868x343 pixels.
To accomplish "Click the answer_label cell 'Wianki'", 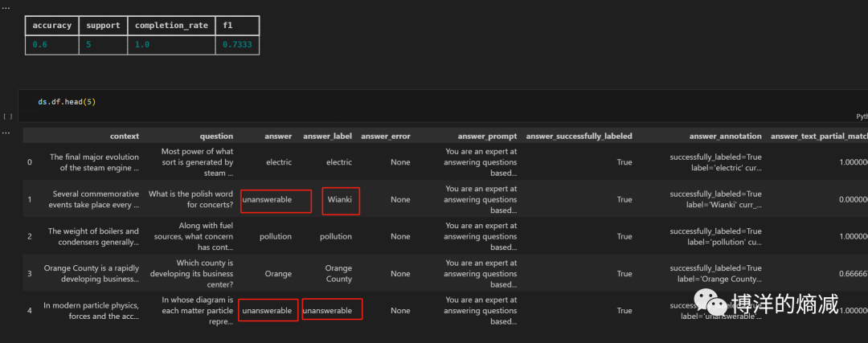I will point(339,199).
